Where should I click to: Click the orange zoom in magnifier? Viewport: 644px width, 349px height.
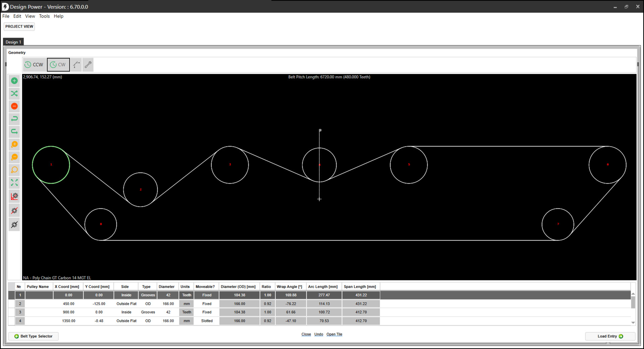point(14,144)
